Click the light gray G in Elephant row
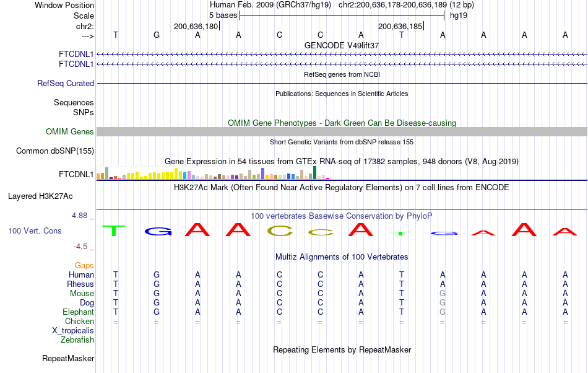The height and width of the screenshot is (373, 588). click(x=443, y=312)
